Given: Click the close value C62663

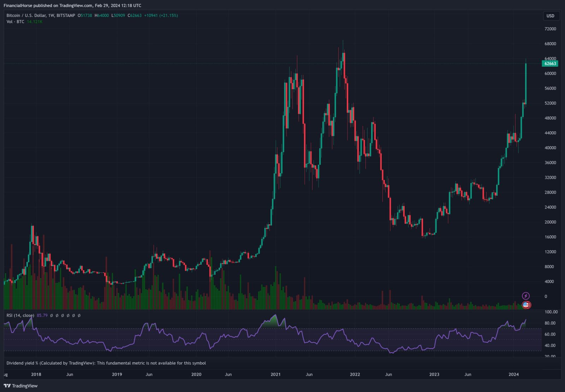Looking at the screenshot, I should 135,16.
